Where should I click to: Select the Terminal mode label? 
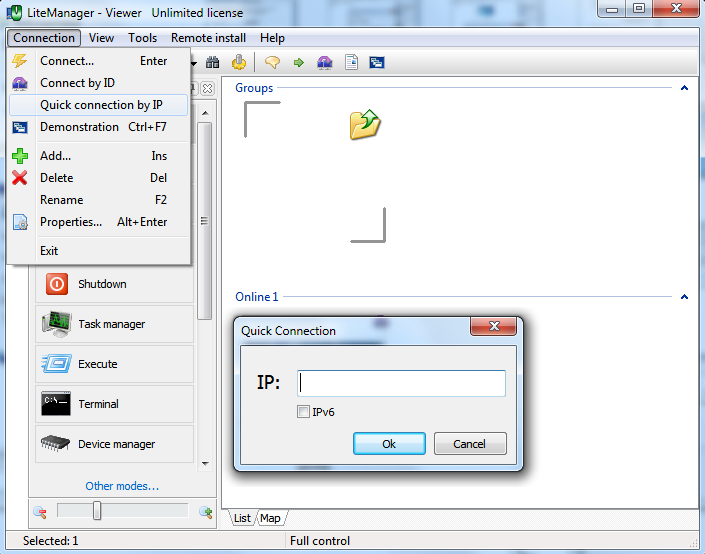pos(98,404)
